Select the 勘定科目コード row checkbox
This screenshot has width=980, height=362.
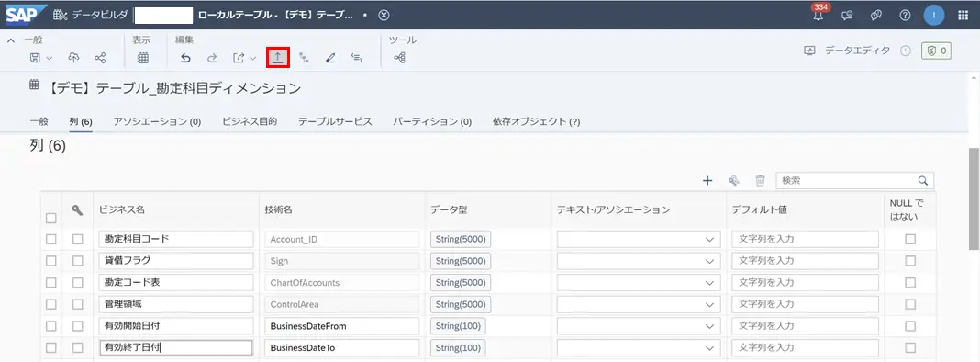pyautogui.click(x=51, y=239)
